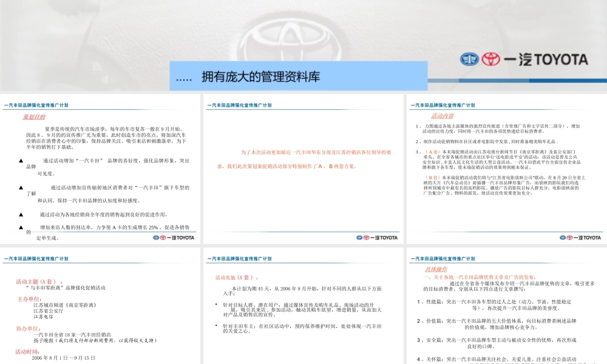Click the date 2006年8月1日—9月15日
This screenshot has width=607, height=364.
pos(64,358)
